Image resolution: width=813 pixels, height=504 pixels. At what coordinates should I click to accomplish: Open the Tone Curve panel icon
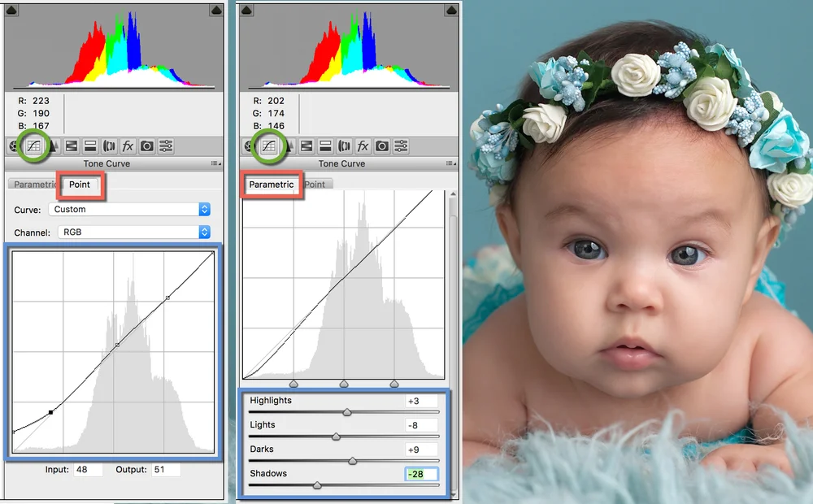pyautogui.click(x=33, y=146)
